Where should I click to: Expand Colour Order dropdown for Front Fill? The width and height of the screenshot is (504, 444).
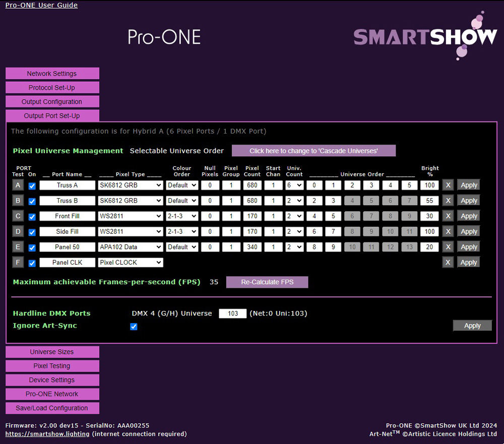182,216
